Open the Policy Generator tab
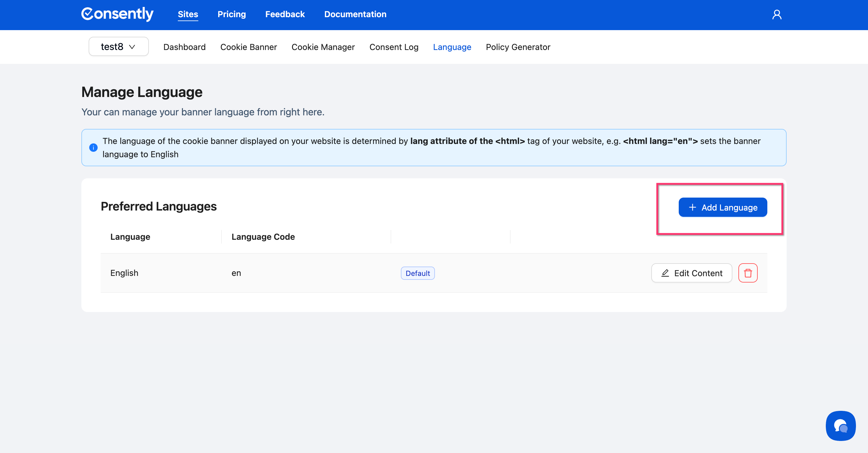 517,47
